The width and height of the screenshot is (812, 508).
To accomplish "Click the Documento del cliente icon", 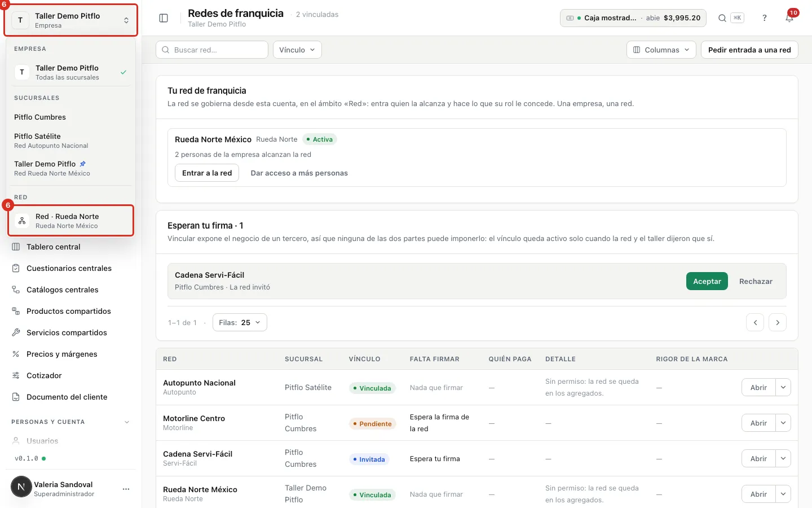I will point(16,397).
